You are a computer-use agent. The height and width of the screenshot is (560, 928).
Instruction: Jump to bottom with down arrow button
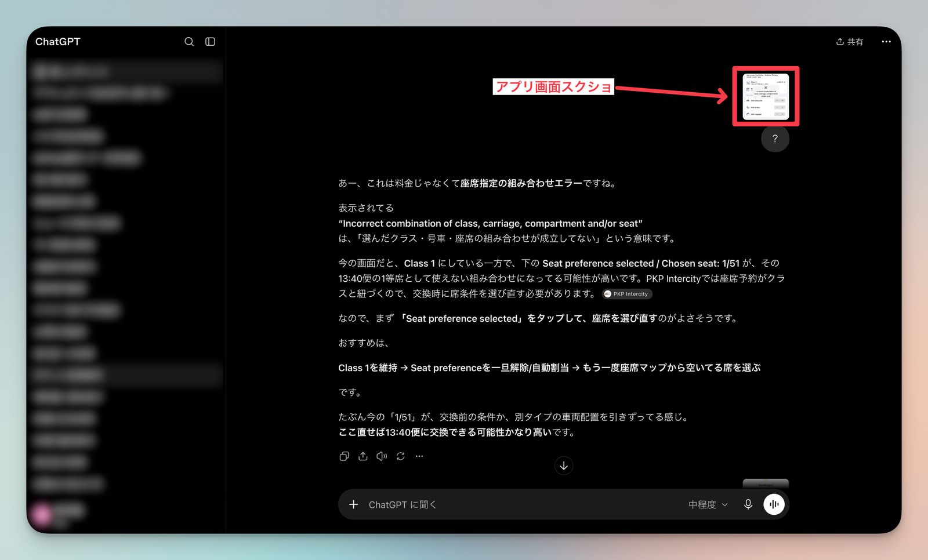coord(564,466)
